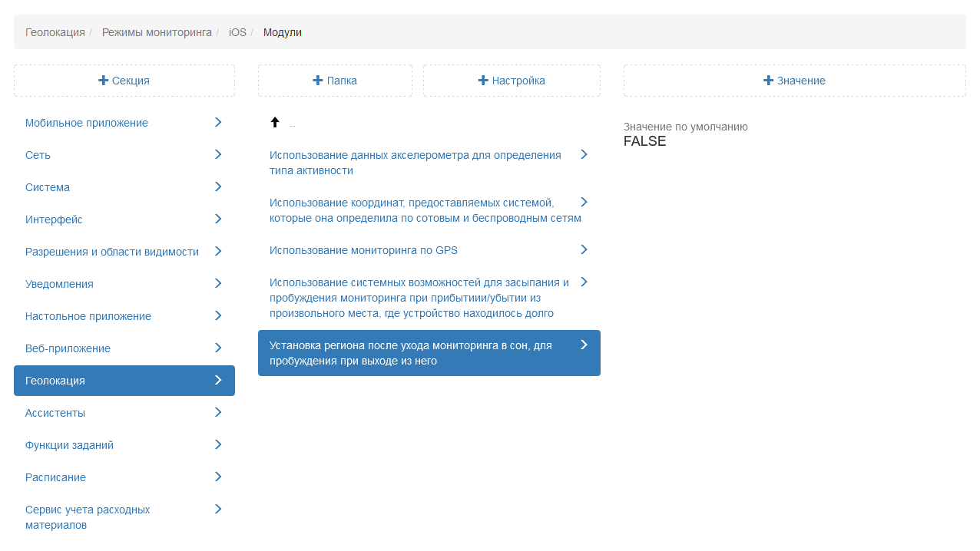
Task: Click plus icon on Настройка button
Action: pyautogui.click(x=483, y=81)
